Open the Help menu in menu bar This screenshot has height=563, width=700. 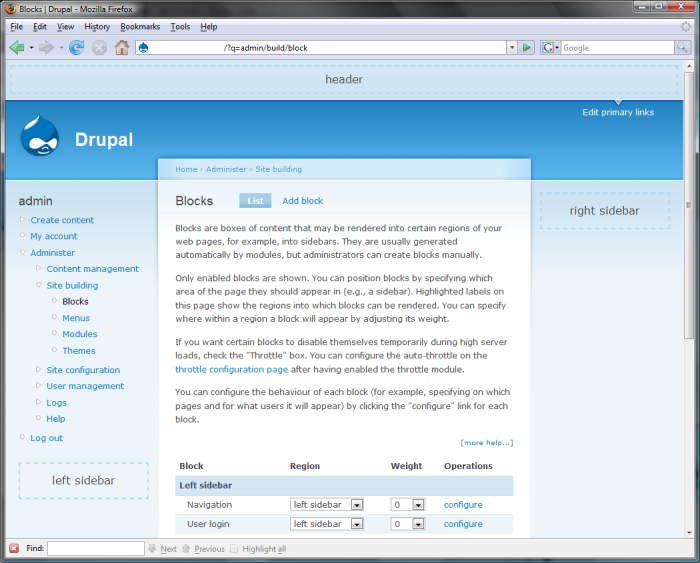(208, 27)
